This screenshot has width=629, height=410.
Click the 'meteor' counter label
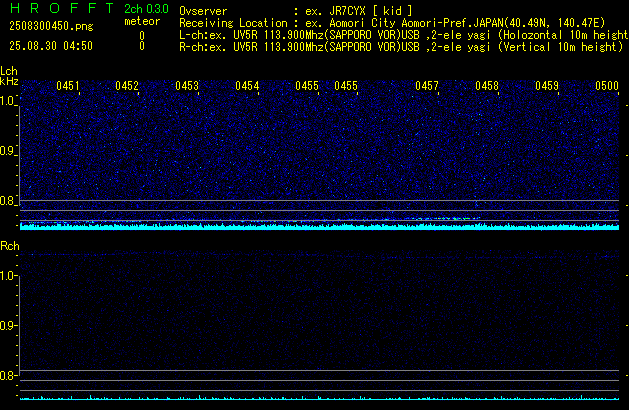click(142, 21)
